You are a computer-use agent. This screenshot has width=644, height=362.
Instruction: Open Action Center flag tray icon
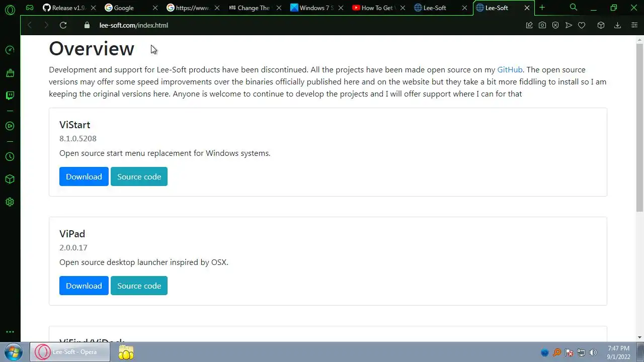[x=569, y=352]
